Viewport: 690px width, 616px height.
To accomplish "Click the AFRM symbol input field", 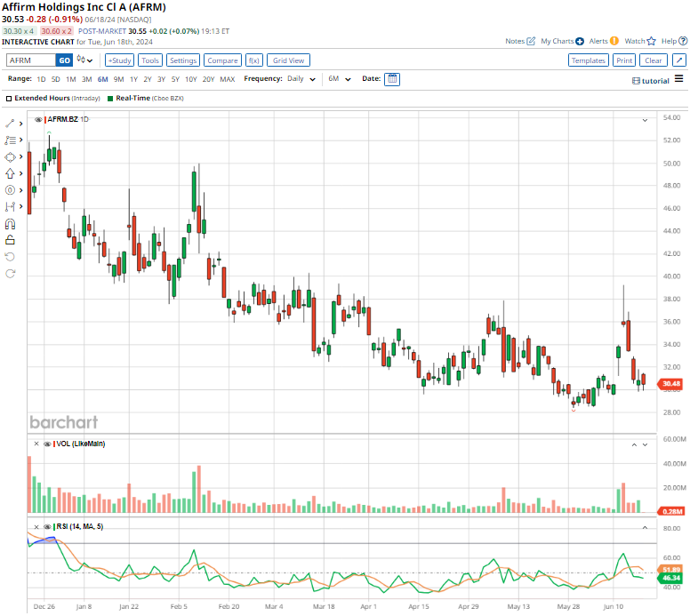I will tap(31, 60).
